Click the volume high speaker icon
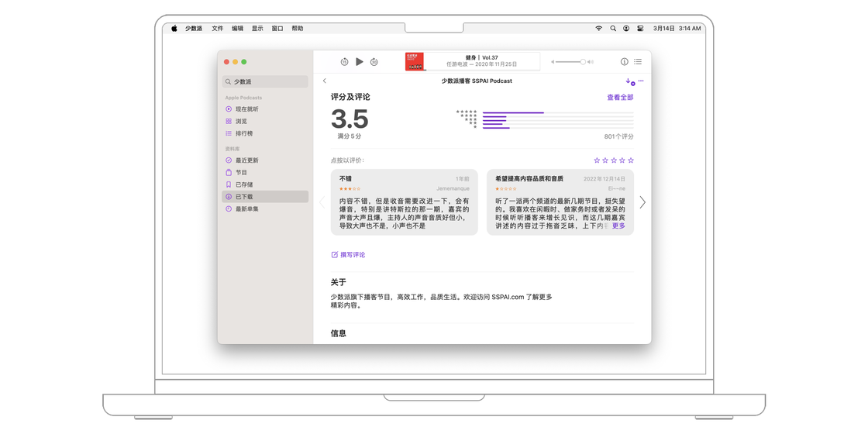This screenshot has width=868, height=434. 591,62
